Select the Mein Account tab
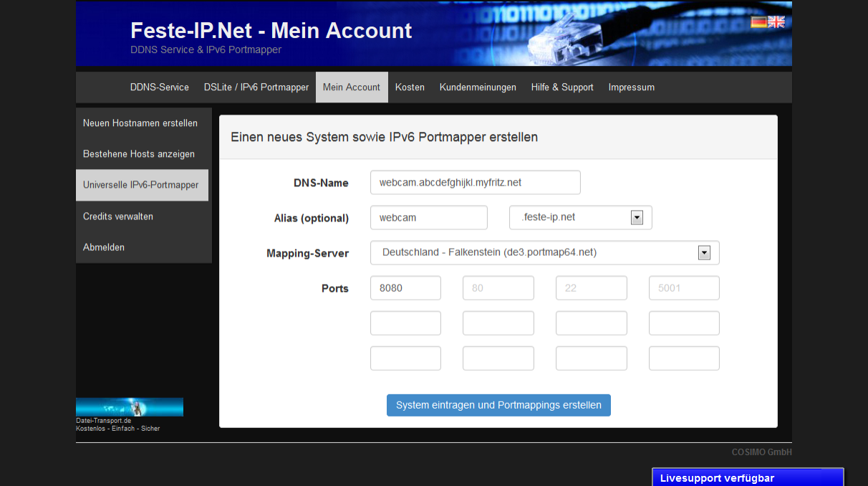This screenshot has height=486, width=868. (x=352, y=87)
